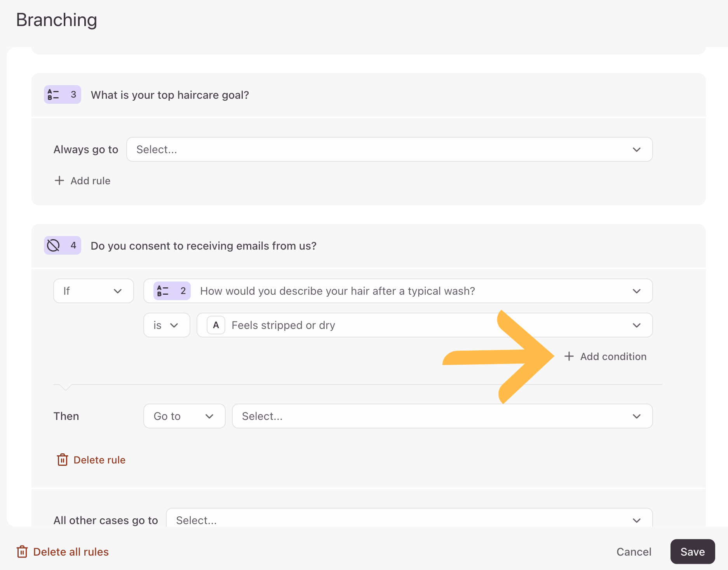Click the legal consent icon on question 4

coord(53,245)
